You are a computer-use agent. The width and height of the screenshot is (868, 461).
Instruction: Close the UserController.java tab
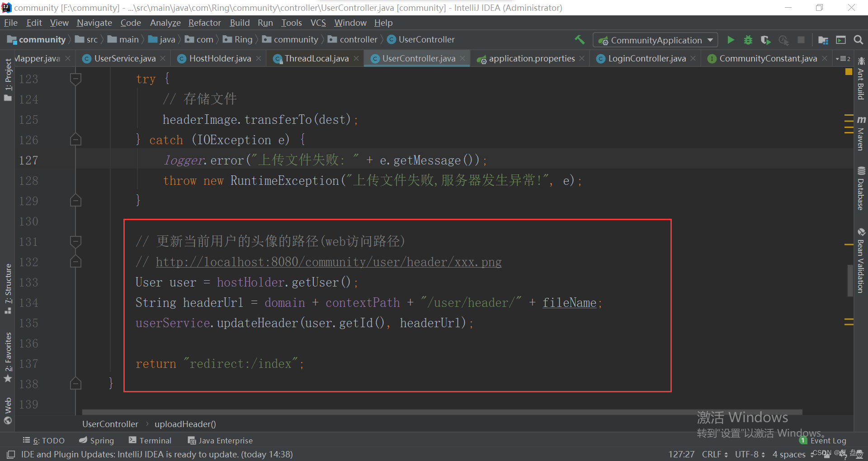462,58
